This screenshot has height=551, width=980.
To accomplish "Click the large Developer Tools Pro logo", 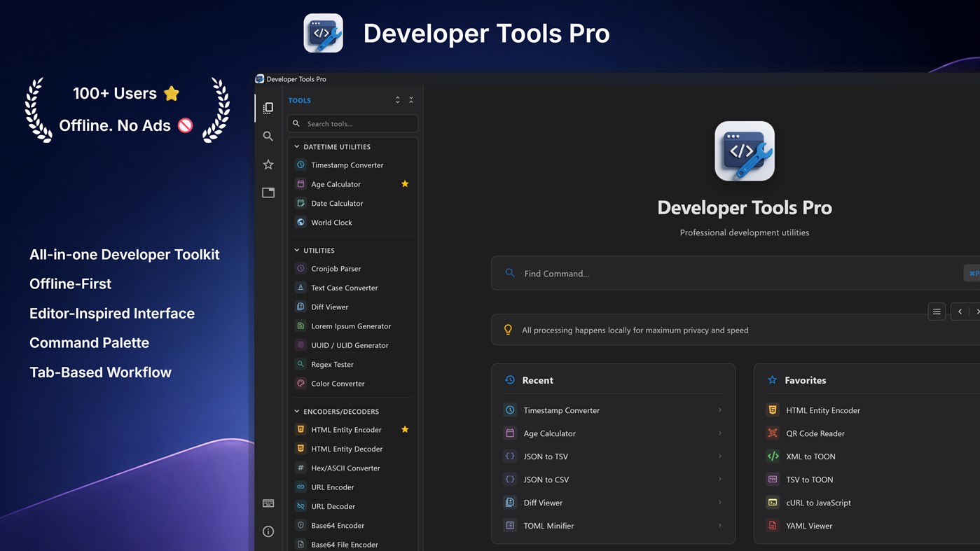I will pyautogui.click(x=744, y=151).
